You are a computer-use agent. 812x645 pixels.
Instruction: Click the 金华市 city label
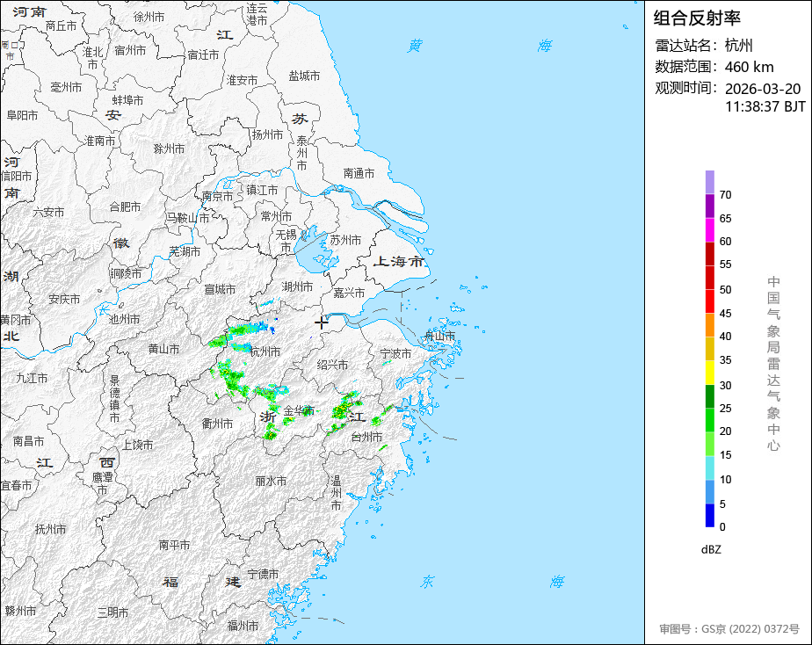(299, 411)
